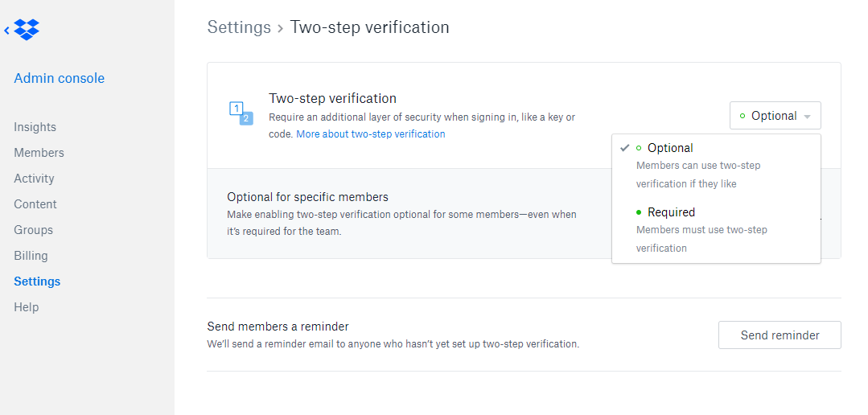Open More about two-step verification link
The height and width of the screenshot is (415, 868).
coord(370,134)
